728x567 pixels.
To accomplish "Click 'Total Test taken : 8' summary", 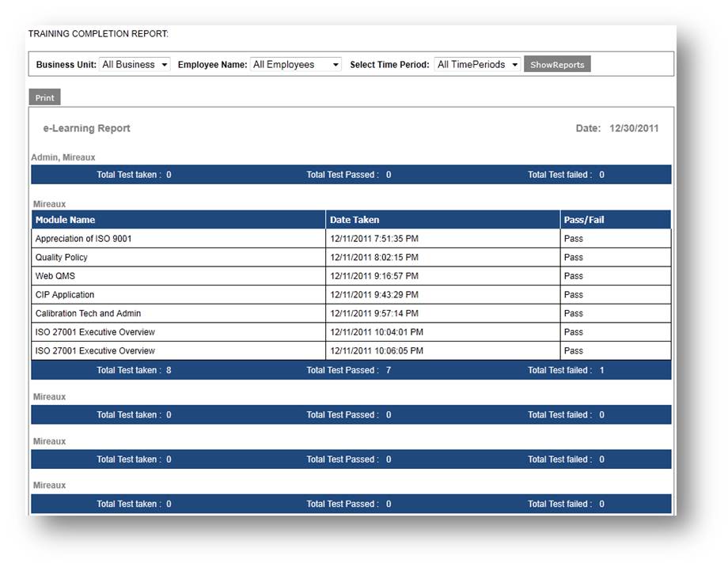I will click(x=135, y=370).
